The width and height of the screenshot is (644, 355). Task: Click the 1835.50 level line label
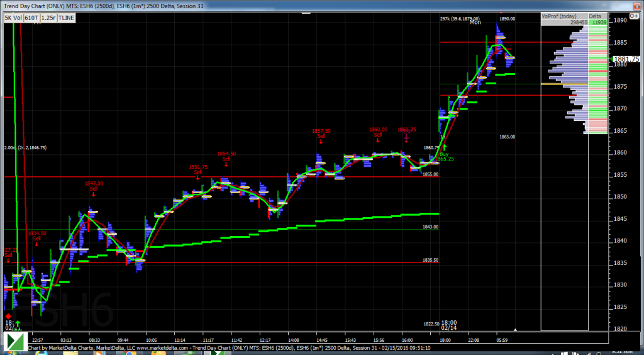[430, 261]
